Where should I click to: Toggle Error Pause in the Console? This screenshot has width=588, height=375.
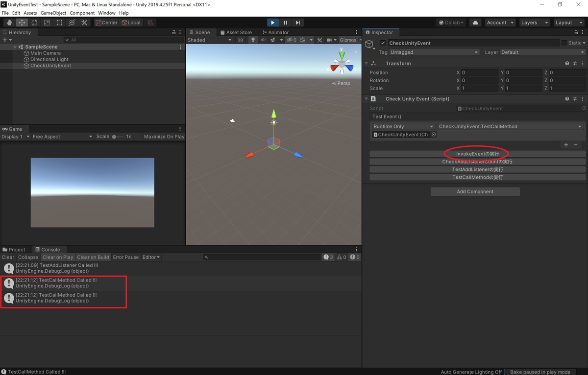point(126,257)
